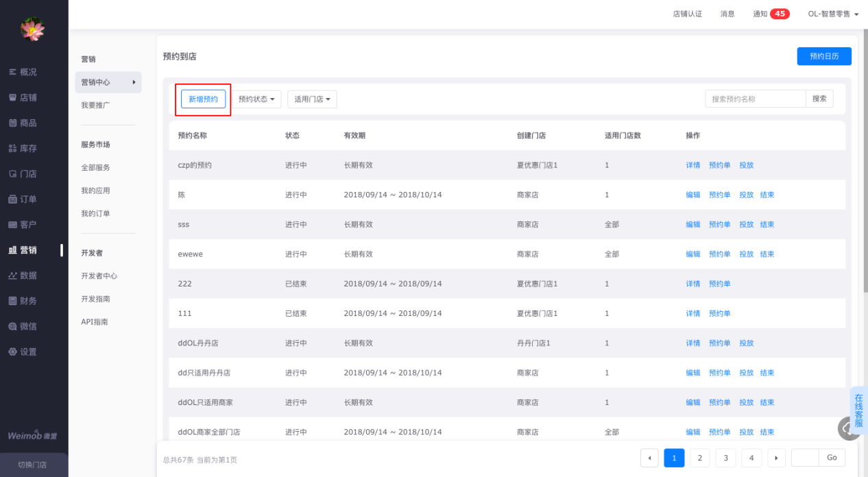Image resolution: width=868 pixels, height=477 pixels.
Task: Click the ewewe appointment name cell
Action: pyautogui.click(x=191, y=254)
